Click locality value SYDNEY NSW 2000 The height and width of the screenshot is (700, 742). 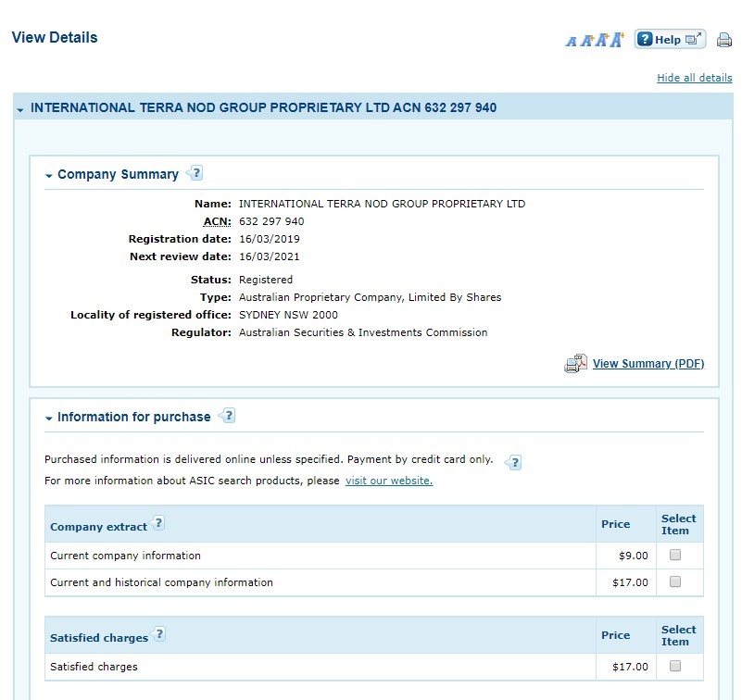click(289, 315)
